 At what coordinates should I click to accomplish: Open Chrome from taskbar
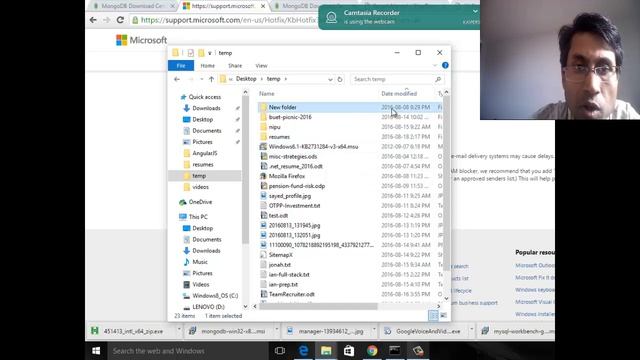click(372, 351)
